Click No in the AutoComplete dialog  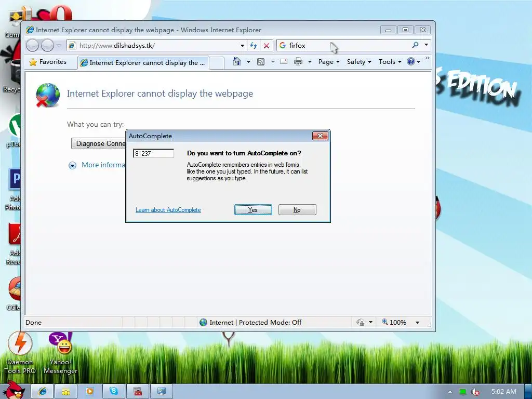(x=297, y=210)
